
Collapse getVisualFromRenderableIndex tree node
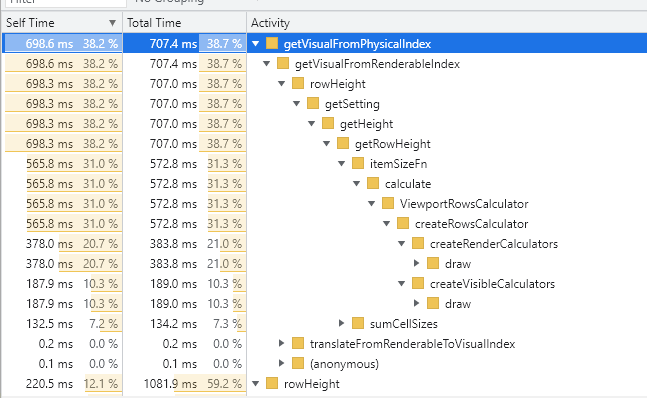click(x=267, y=64)
